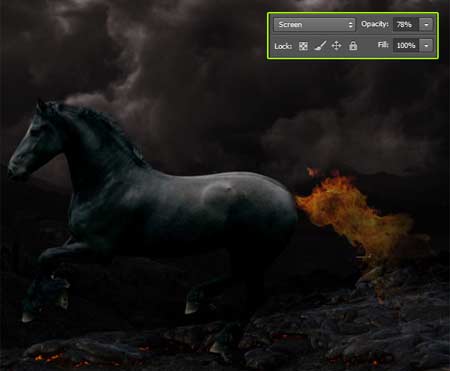
Task: Click the Fill 100% value field
Action: (405, 45)
